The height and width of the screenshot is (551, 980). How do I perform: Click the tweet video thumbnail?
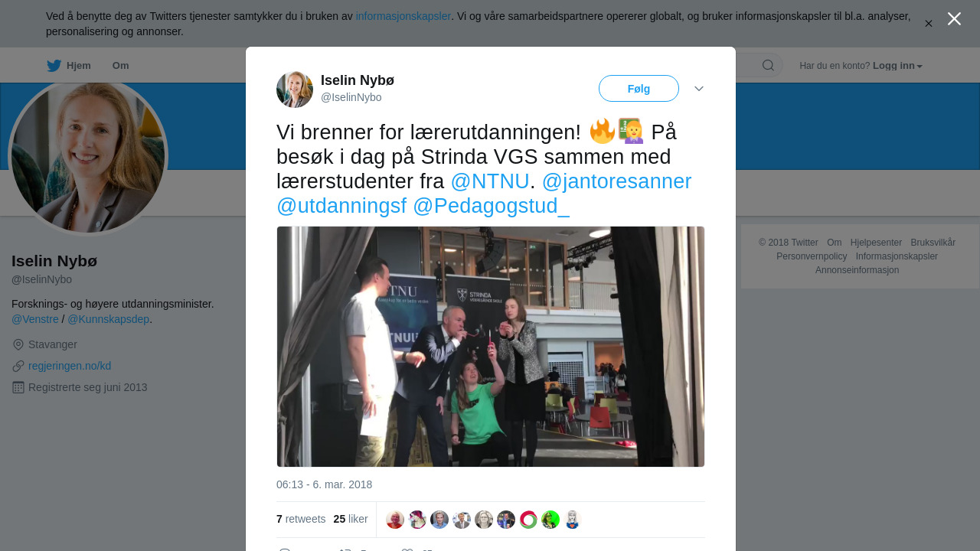pos(491,347)
